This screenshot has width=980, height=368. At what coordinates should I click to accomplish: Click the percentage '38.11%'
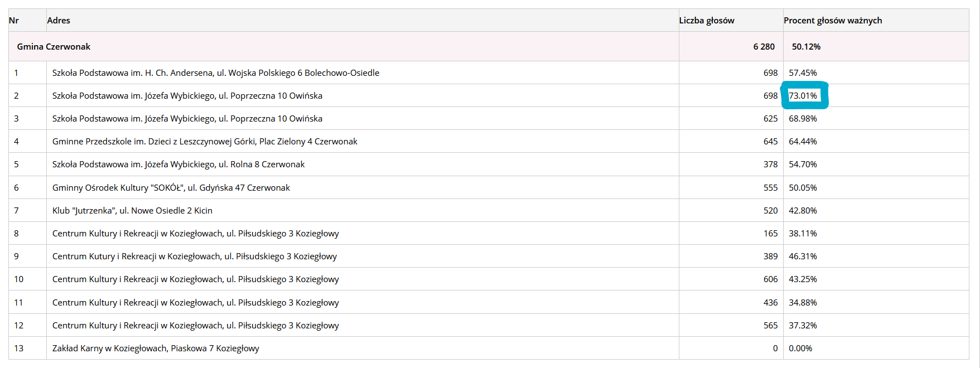coord(803,234)
